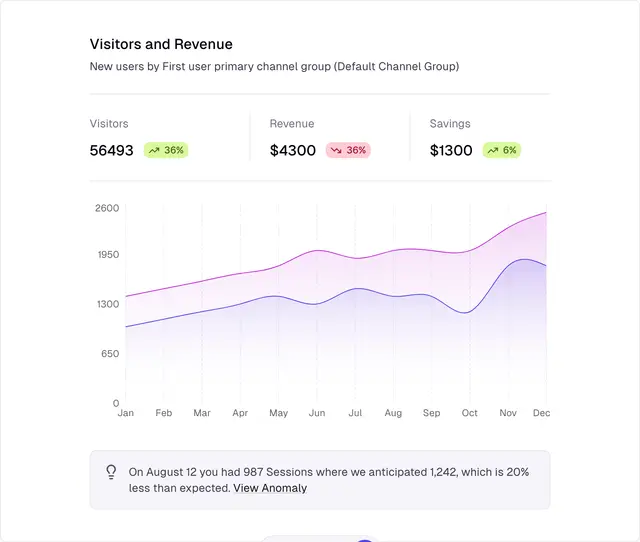The width and height of the screenshot is (640, 542).
Task: Click the Savings metric label
Action: [450, 124]
